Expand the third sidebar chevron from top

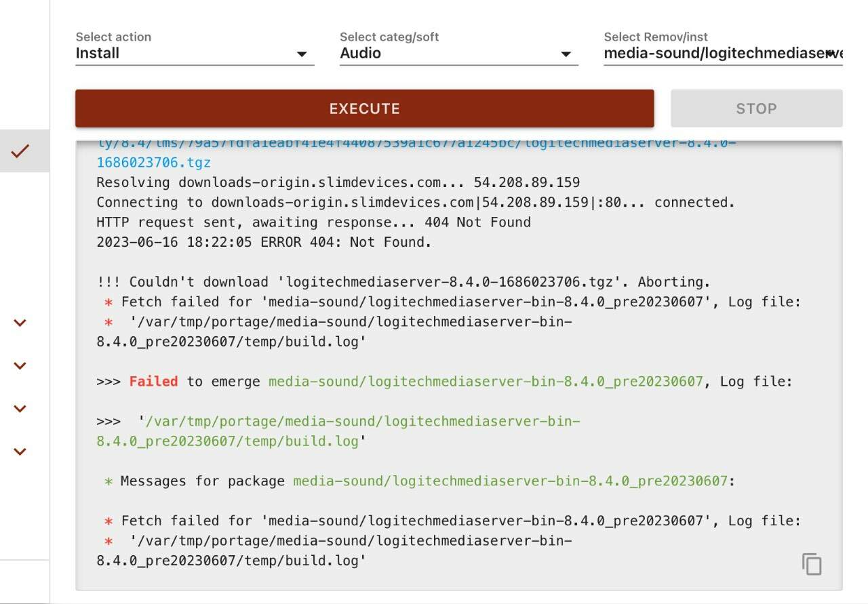(x=20, y=409)
